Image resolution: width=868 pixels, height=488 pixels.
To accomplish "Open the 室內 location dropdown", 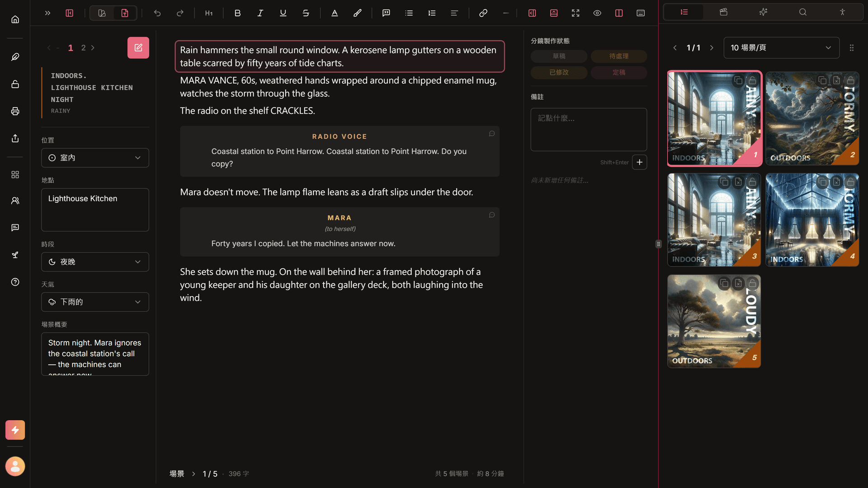I will [95, 158].
